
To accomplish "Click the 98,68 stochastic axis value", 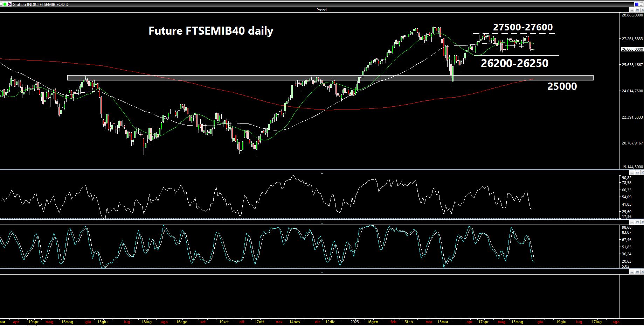I will pos(626,227).
